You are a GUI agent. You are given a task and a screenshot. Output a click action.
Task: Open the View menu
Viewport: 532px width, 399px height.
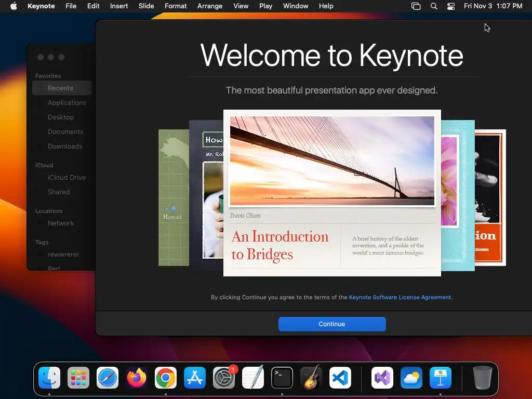click(241, 6)
